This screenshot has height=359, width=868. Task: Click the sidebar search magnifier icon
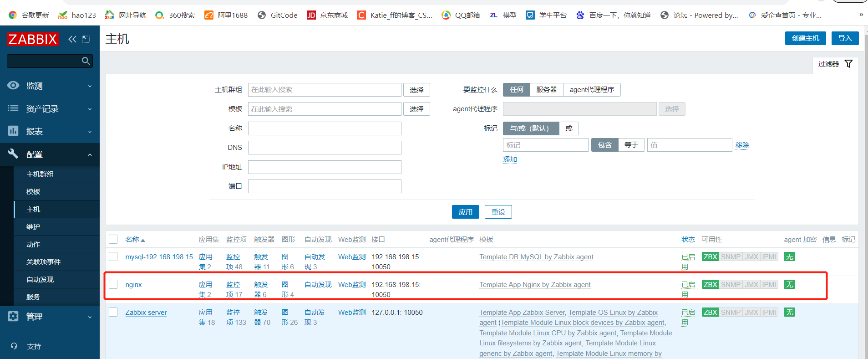coord(86,61)
